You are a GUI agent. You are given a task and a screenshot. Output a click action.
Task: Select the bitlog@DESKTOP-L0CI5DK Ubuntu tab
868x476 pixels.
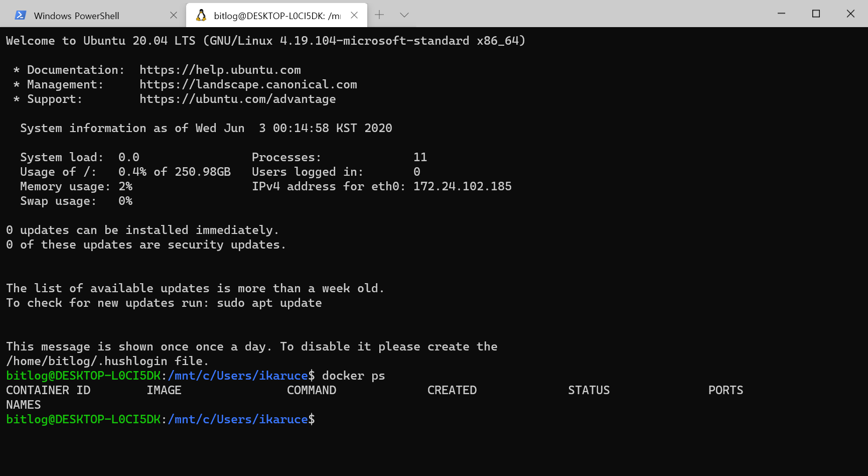tap(277, 15)
